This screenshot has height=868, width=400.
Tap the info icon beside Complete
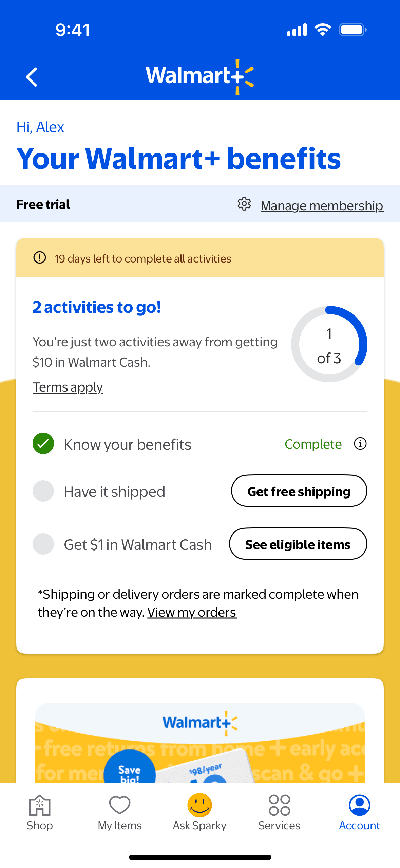click(x=360, y=444)
